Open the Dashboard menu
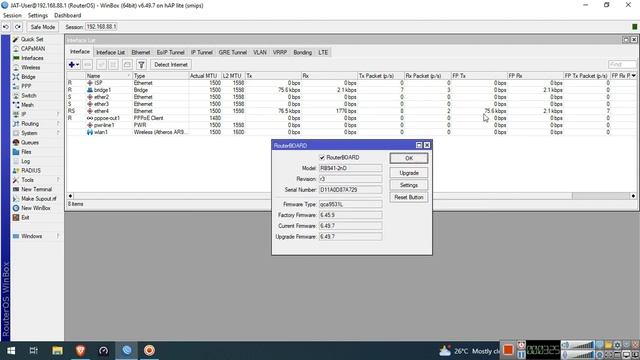640x360 pixels. click(x=67, y=16)
